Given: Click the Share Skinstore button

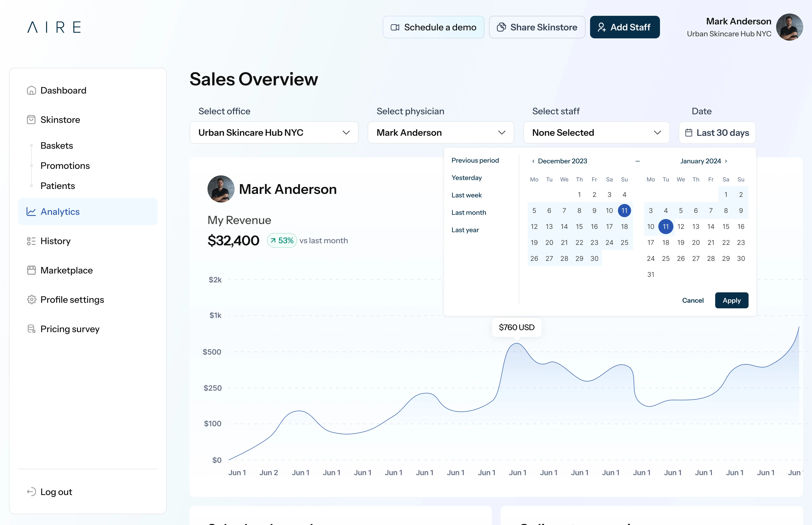Looking at the screenshot, I should [x=537, y=27].
